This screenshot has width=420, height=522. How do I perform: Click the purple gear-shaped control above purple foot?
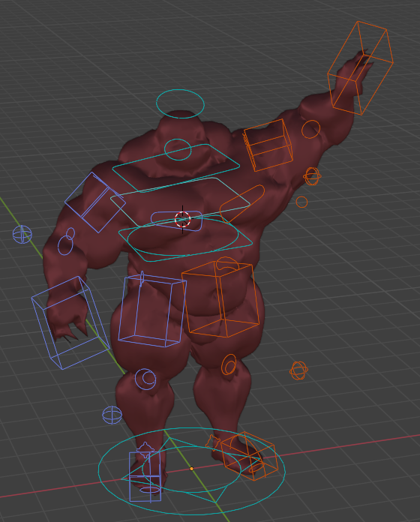145,449
